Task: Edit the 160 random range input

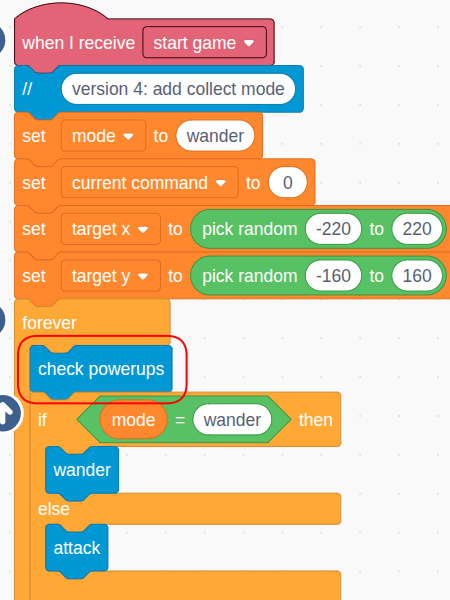Action: point(417,276)
